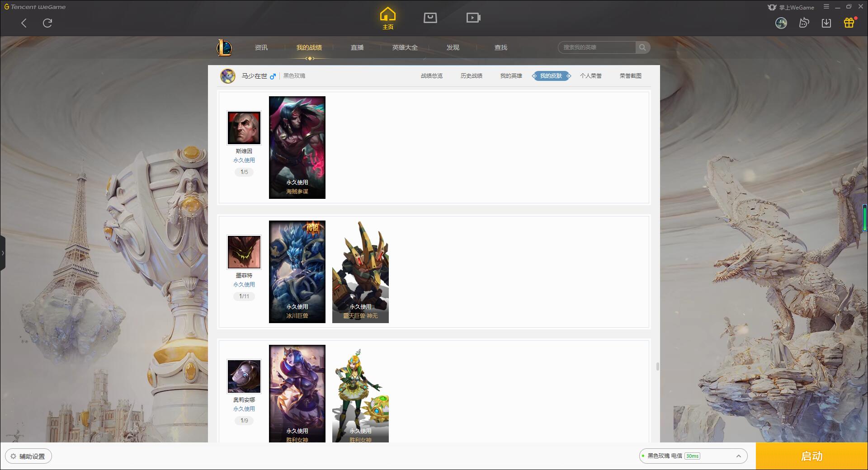
Task: Open 胜利女神 model skin card
Action: coord(360,394)
